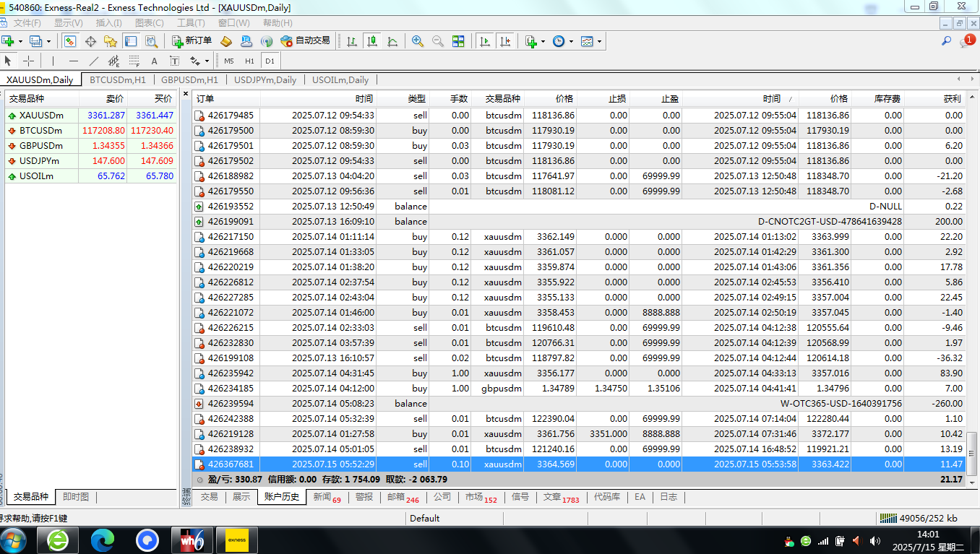Select the H1 timeframe

pos(249,61)
